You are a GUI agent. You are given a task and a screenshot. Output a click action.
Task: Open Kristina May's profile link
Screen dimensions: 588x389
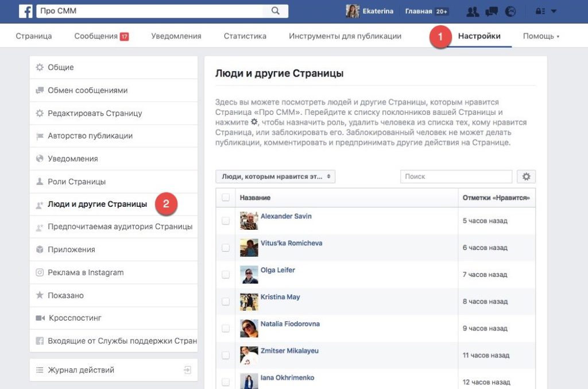click(x=281, y=297)
